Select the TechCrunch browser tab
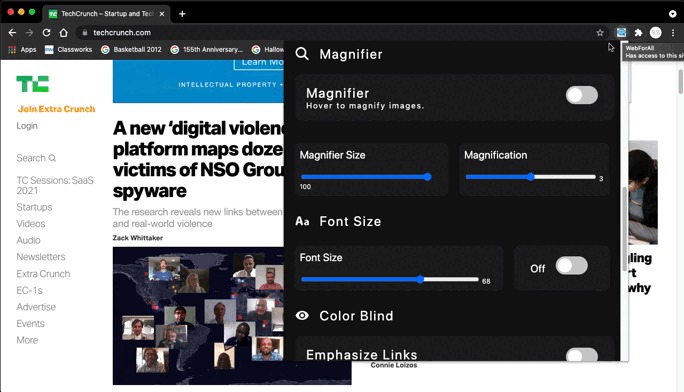 (x=107, y=14)
